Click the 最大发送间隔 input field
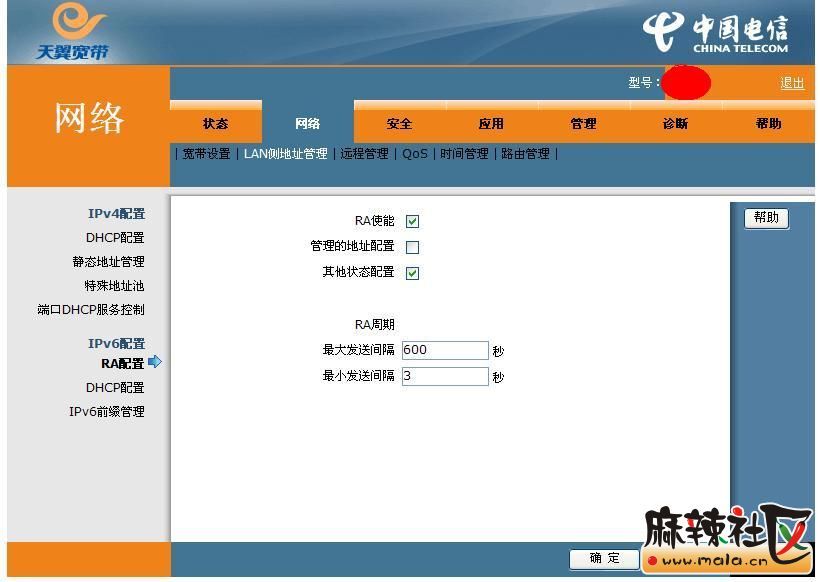 coord(444,351)
